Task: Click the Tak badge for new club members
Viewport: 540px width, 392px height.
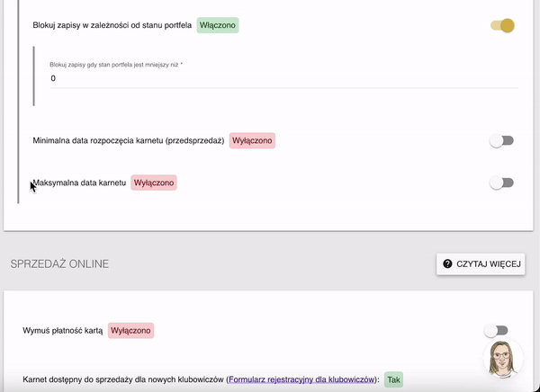Action: pyautogui.click(x=393, y=379)
